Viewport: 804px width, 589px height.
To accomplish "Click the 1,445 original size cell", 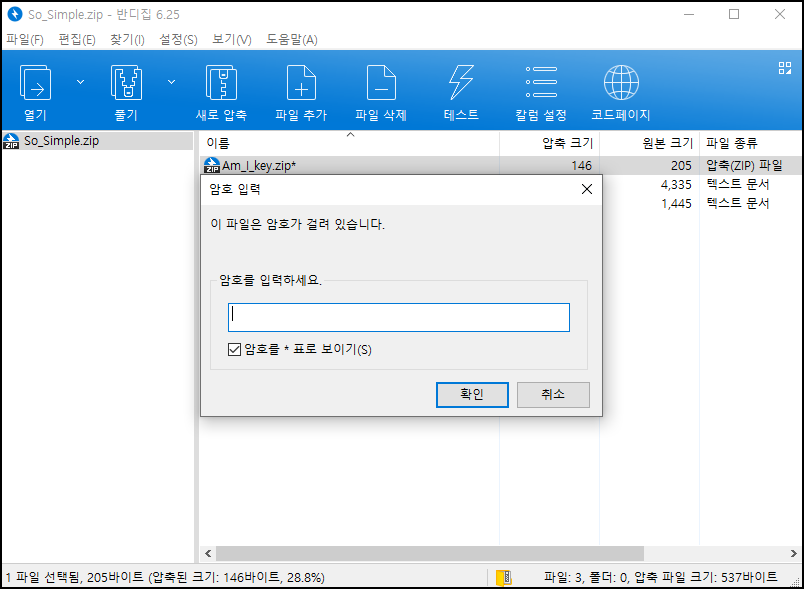I will (676, 204).
